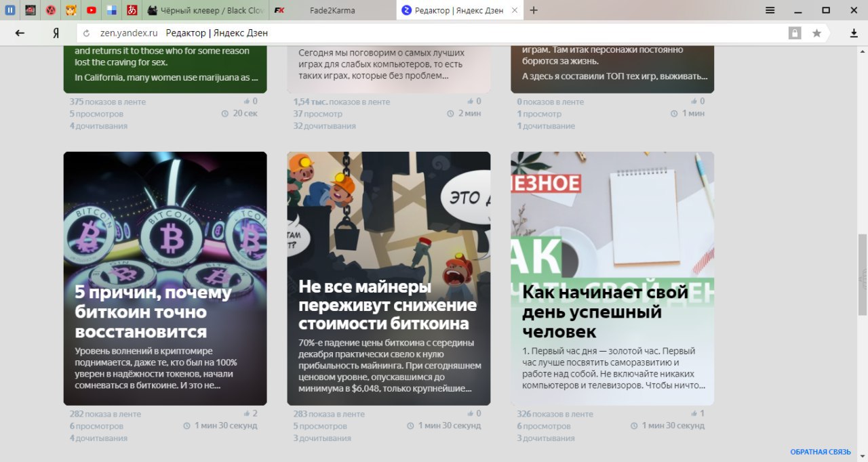
Task: Close the Редактор | Яндекс Дзен tab
Action: point(515,10)
